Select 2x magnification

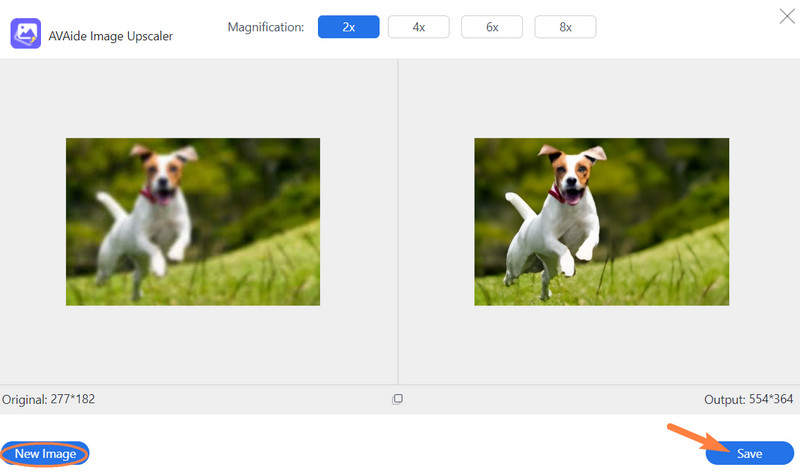coord(348,27)
